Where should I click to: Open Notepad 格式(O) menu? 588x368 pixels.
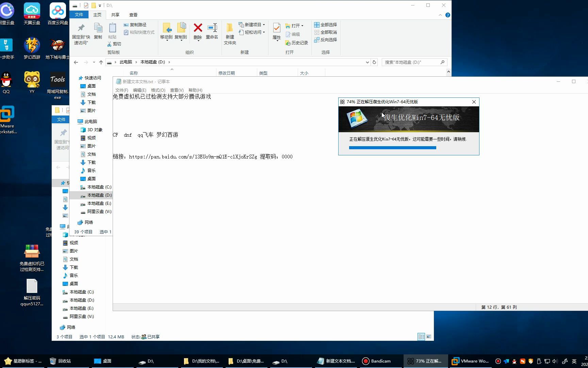pos(158,90)
